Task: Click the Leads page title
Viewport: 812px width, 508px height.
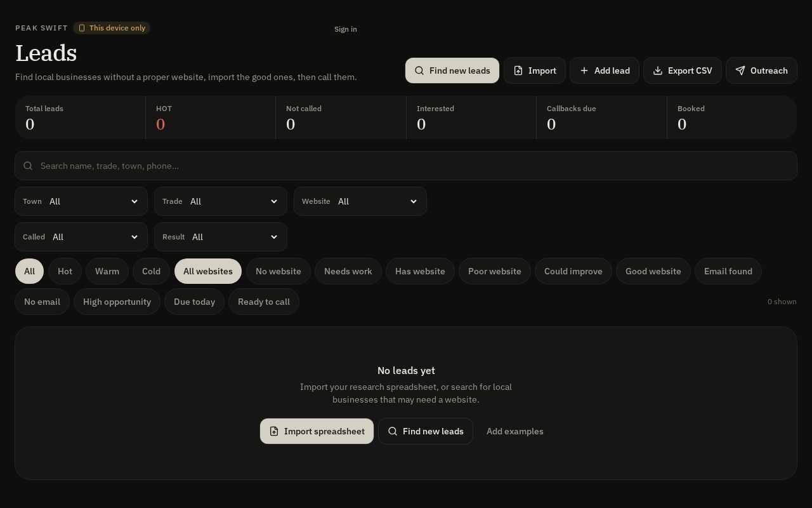Action: (x=46, y=53)
